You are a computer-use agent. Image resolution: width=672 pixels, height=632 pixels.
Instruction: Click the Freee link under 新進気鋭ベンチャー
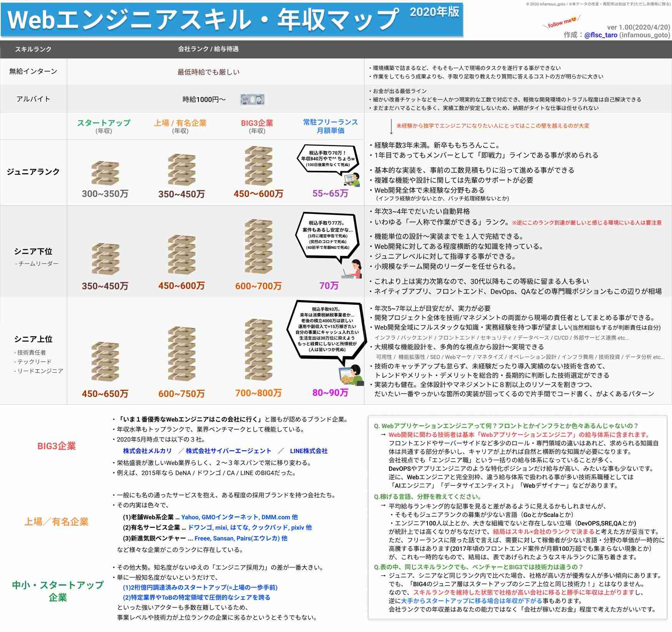[202, 538]
